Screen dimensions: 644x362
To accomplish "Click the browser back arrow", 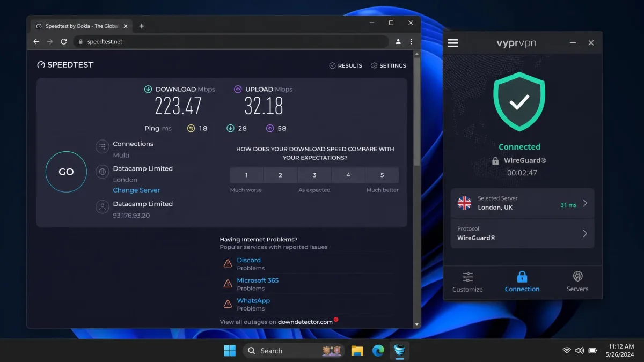I will [x=36, y=41].
